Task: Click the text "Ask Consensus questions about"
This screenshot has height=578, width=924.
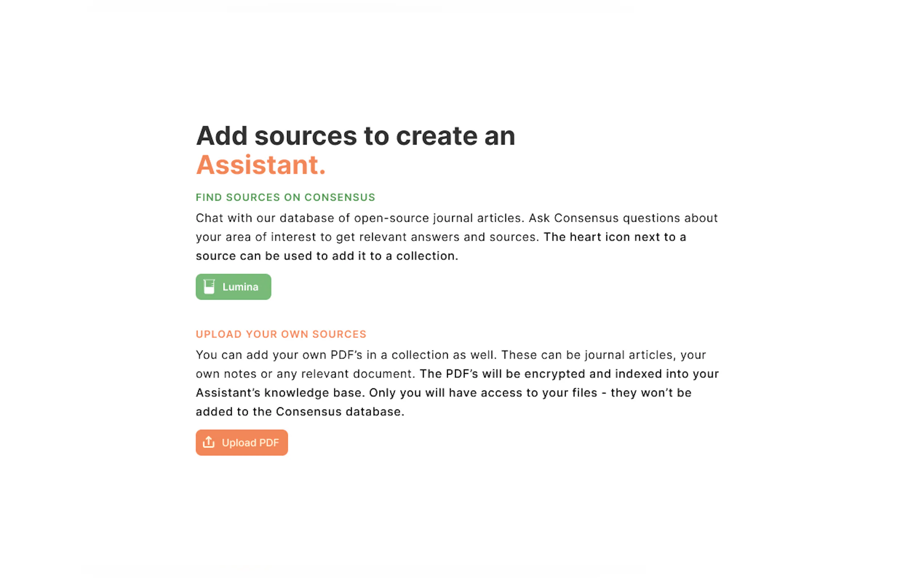Action: point(623,218)
